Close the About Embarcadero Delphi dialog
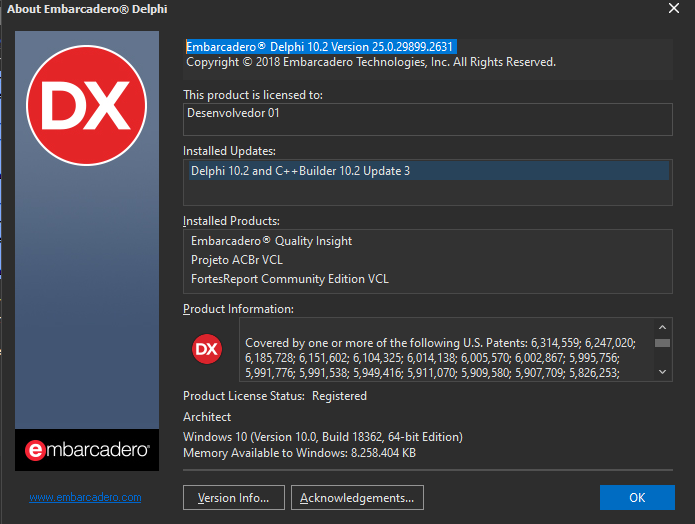Image resolution: width=695 pixels, height=524 pixels. 674,8
